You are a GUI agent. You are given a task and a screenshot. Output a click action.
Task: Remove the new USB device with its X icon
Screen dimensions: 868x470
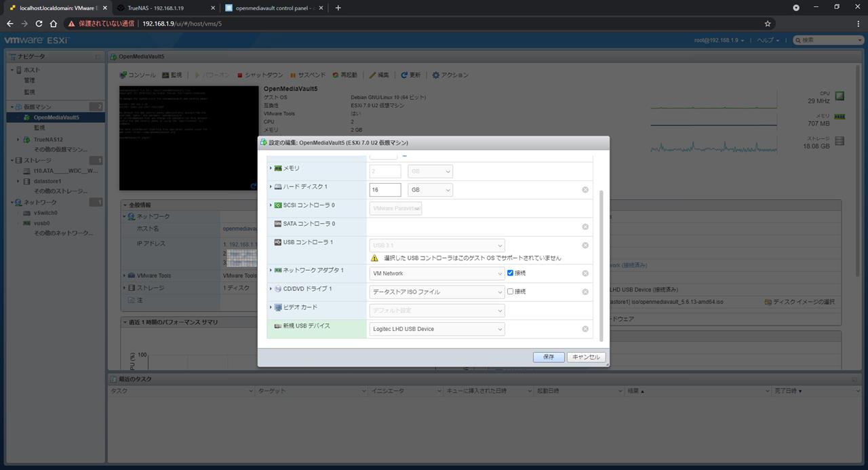pos(585,329)
